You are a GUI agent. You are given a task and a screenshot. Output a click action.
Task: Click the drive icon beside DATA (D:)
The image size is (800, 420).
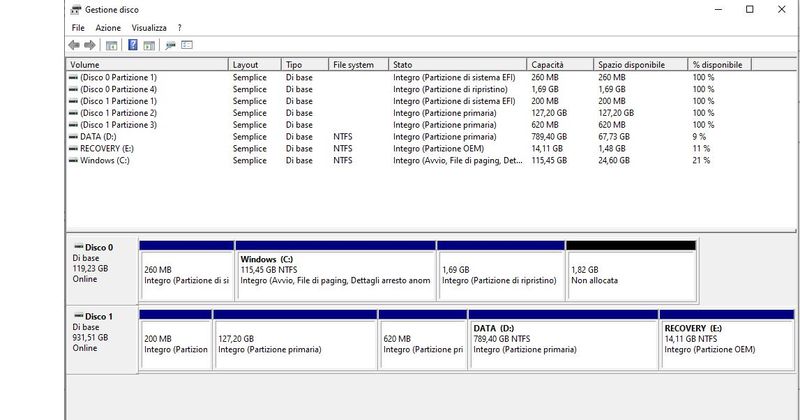(73, 137)
